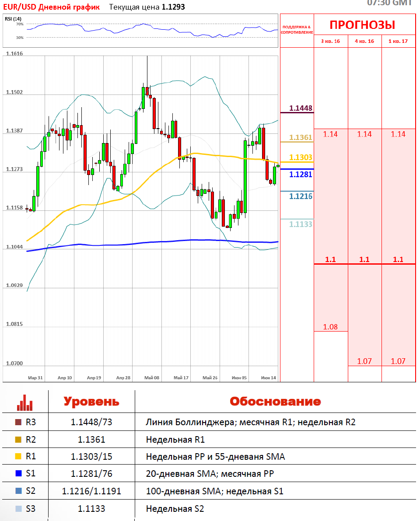Click the 1.1133 cell in S3 row
Viewport: 420px width, 521px height.
[x=91, y=509]
